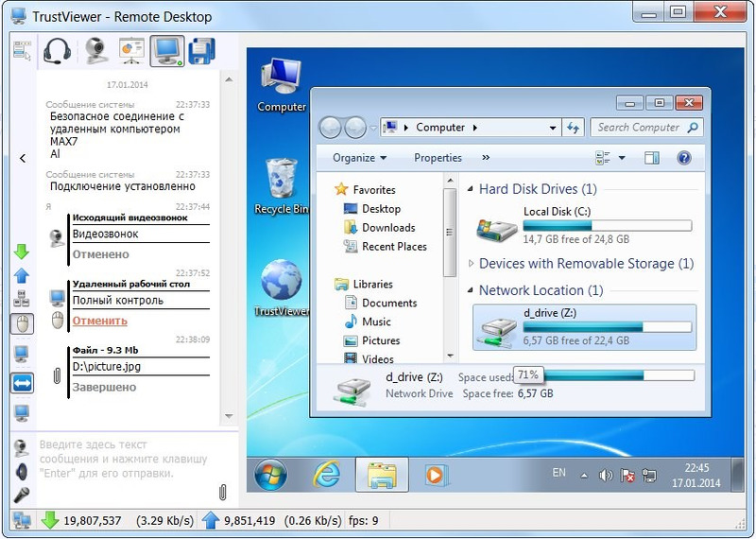
Task: Collapse the Hard Disk Drives group
Action: point(470,189)
